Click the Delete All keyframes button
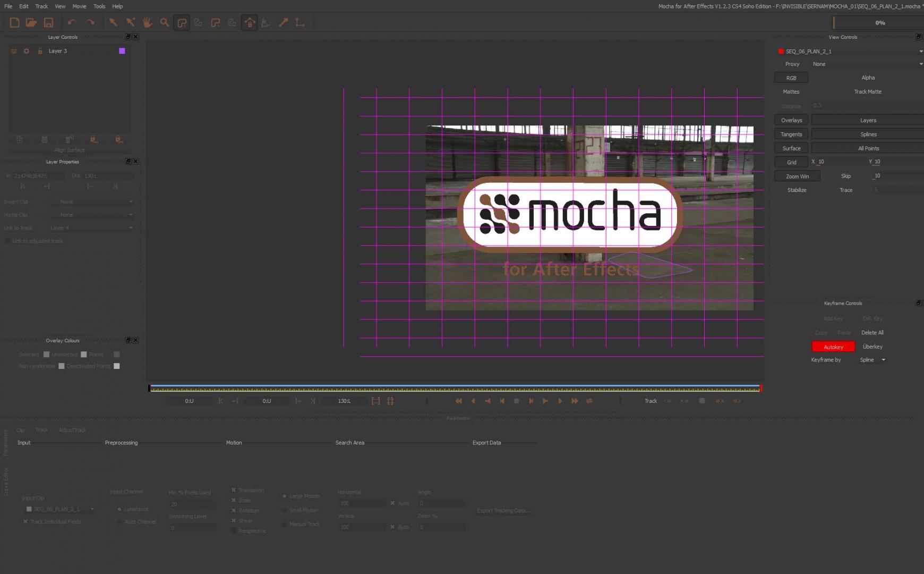 pyautogui.click(x=872, y=333)
